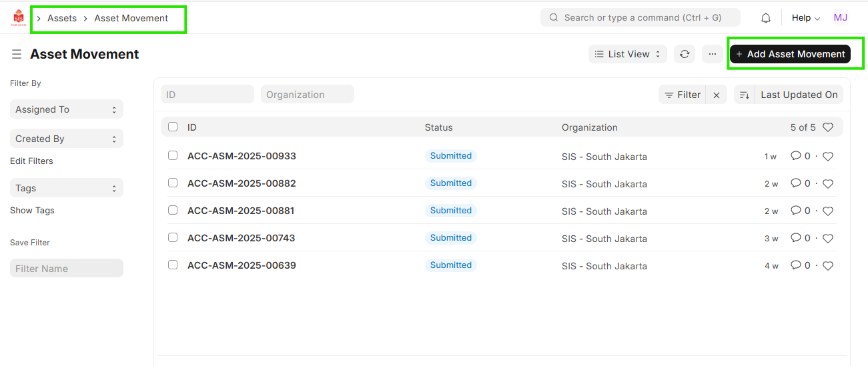Click the SIS company logo

point(18,18)
